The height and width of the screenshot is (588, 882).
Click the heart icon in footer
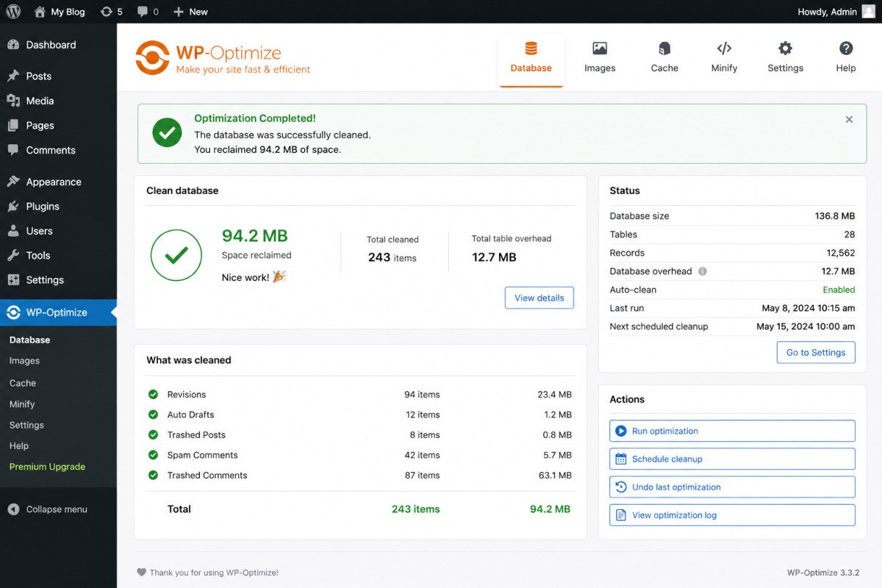tap(141, 573)
